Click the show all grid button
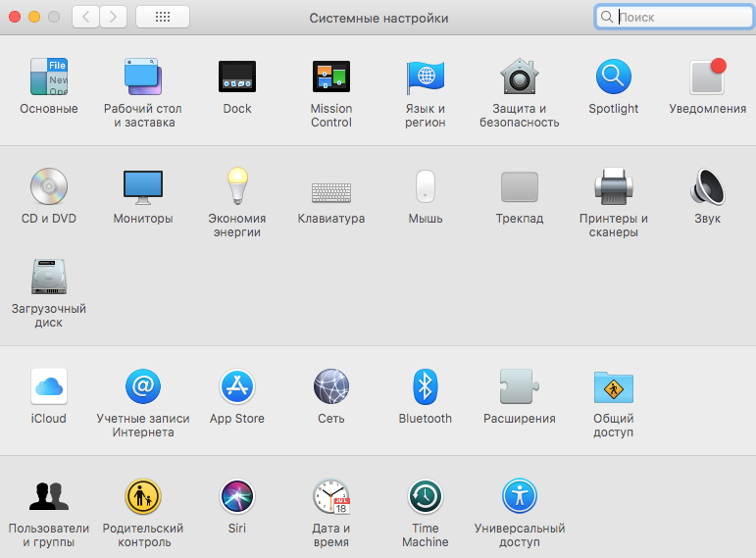Viewport: 756px width, 558px height. 163,18
